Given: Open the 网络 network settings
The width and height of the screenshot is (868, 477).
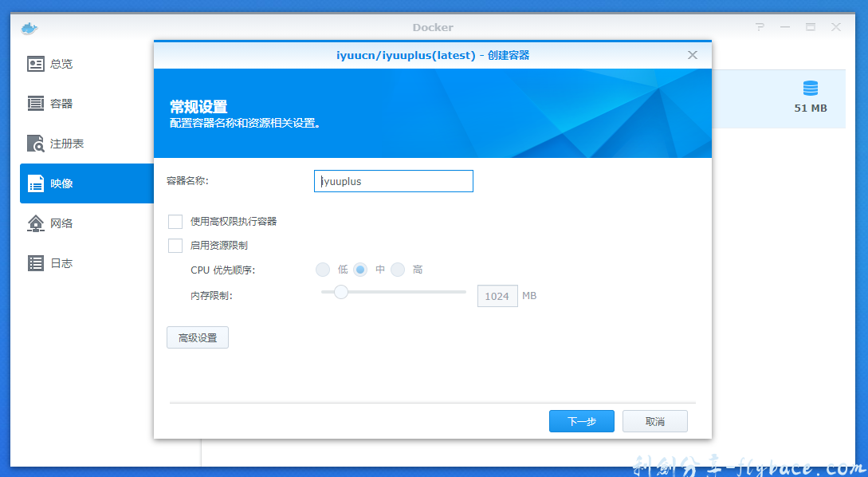Looking at the screenshot, I should pos(53,223).
